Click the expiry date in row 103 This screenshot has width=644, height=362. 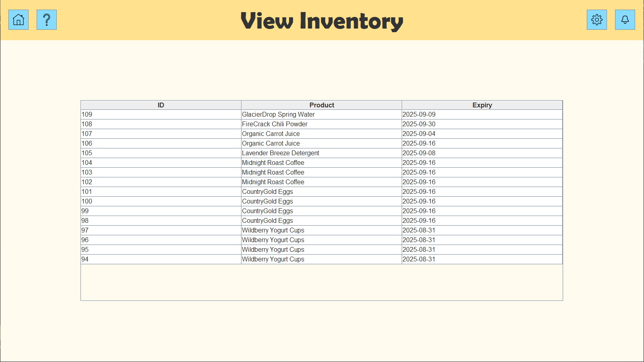pyautogui.click(x=482, y=173)
